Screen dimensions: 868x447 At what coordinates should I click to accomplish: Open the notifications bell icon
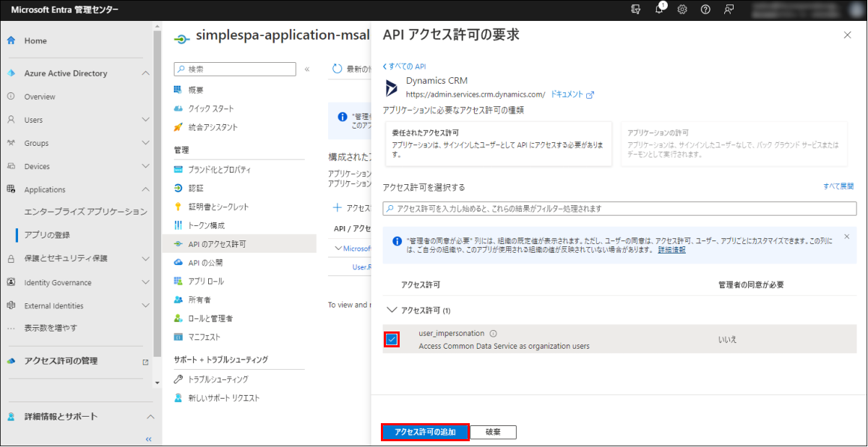point(660,9)
